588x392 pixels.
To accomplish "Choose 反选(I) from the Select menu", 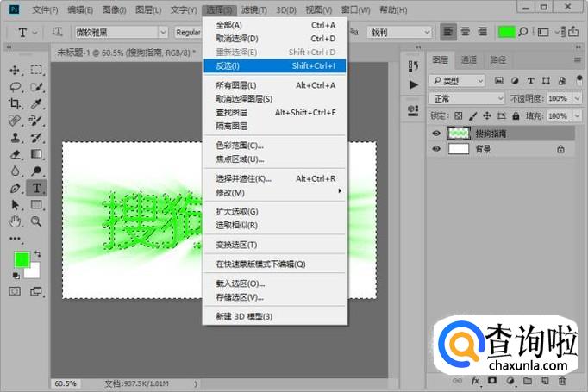I will point(274,66).
